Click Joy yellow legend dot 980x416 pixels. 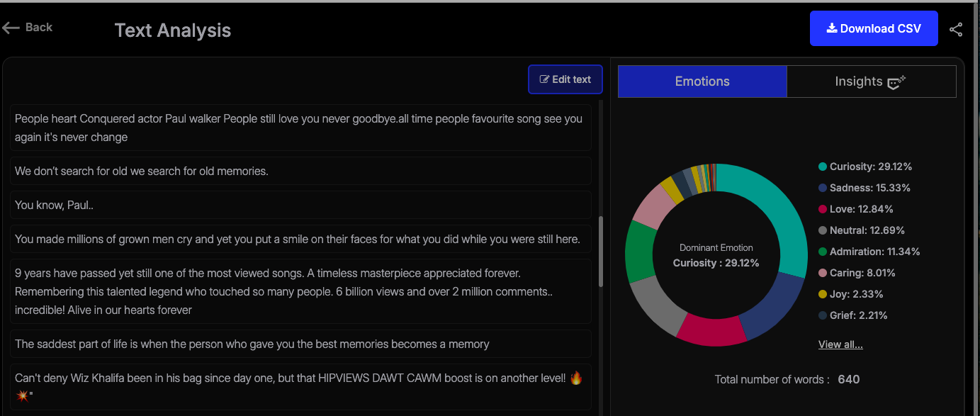click(823, 294)
